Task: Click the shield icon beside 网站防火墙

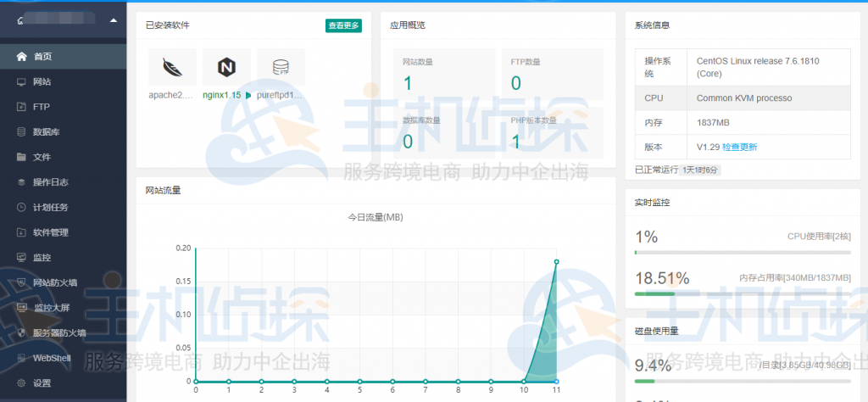Action: point(21,283)
